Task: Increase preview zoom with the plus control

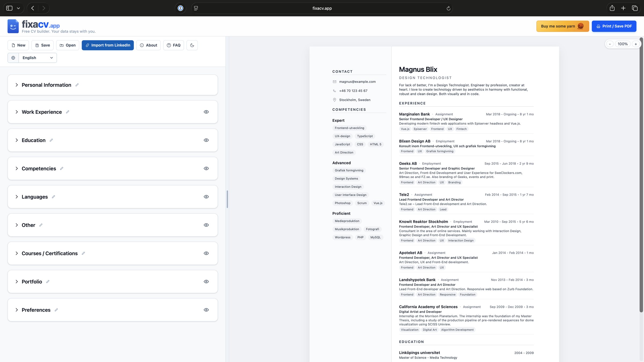Action: (636, 44)
